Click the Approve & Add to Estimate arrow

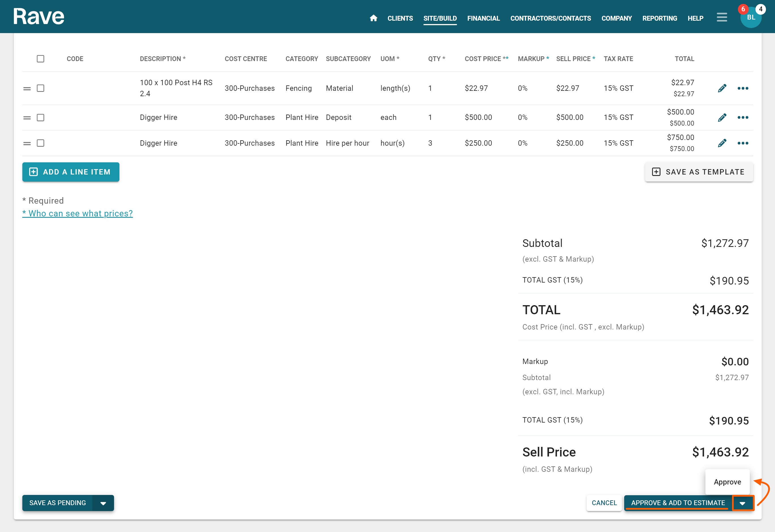pos(742,503)
